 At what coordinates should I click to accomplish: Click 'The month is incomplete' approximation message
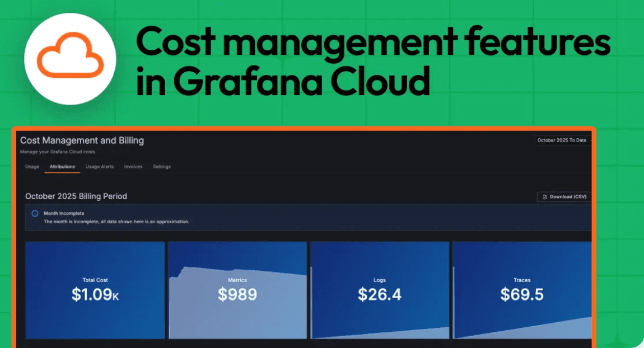[x=116, y=222]
